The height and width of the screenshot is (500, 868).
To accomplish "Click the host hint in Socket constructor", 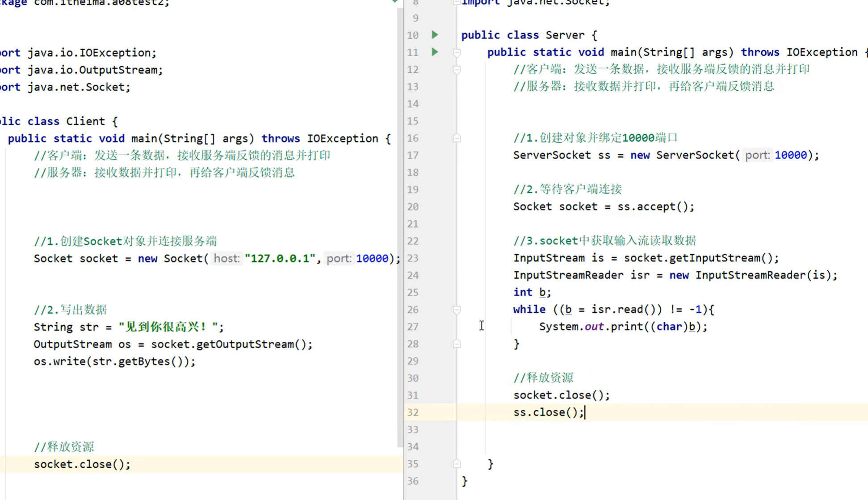I will (x=226, y=259).
